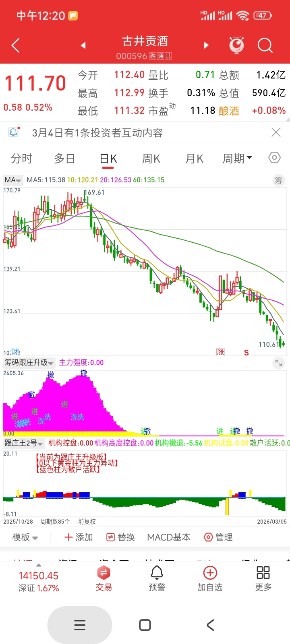Select the MACD基本 indicator
This screenshot has width=290, height=644.
pyautogui.click(x=169, y=537)
